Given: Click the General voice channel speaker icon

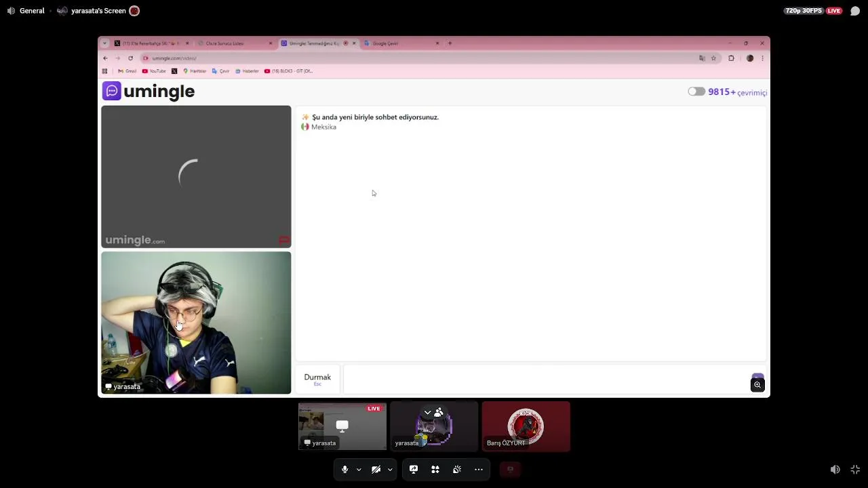Looking at the screenshot, I should [11, 11].
